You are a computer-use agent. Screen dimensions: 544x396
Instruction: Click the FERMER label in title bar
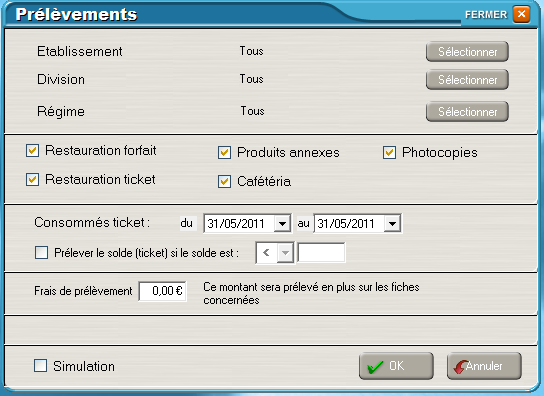click(x=486, y=15)
